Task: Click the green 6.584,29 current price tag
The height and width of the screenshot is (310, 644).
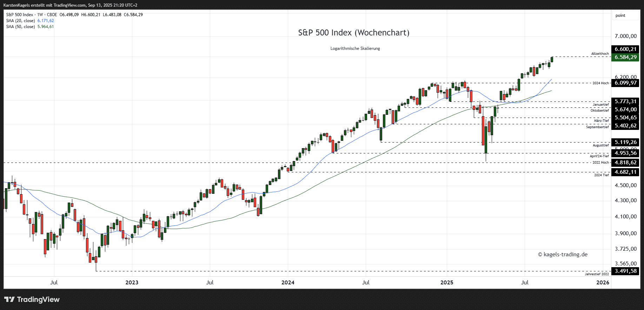Action: click(625, 57)
